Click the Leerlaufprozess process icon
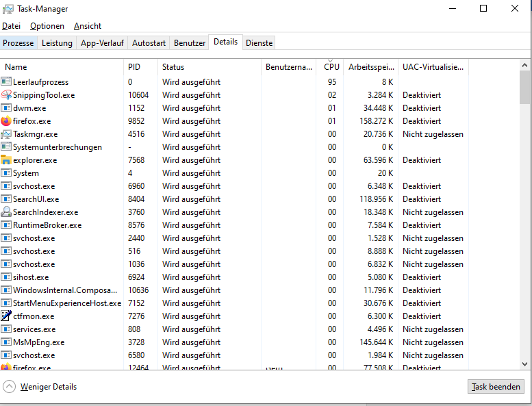This screenshot has width=532, height=406. (x=6, y=81)
